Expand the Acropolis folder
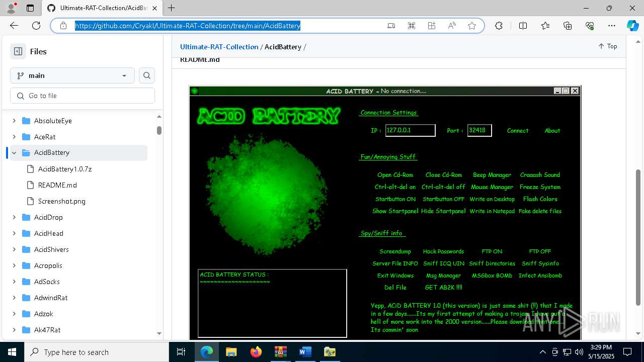This screenshot has width=644, height=362. 14,265
